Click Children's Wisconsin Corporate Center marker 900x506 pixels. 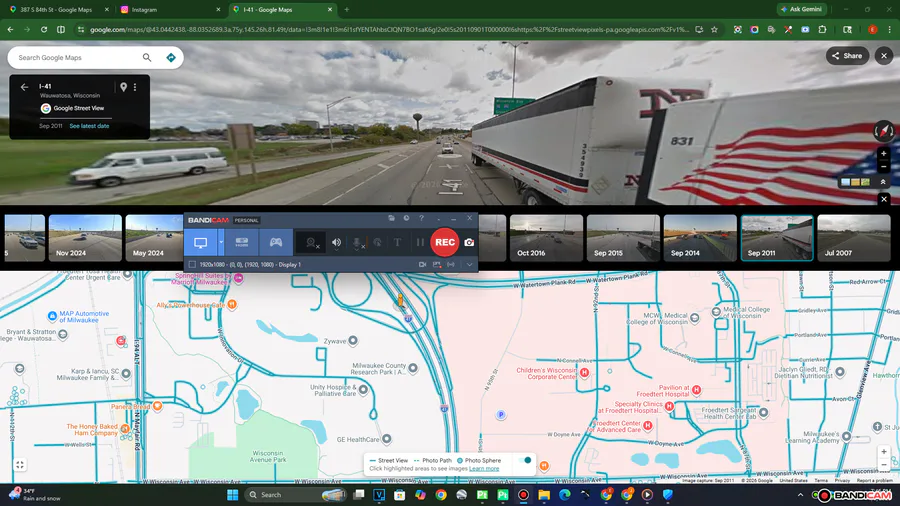[x=584, y=373]
